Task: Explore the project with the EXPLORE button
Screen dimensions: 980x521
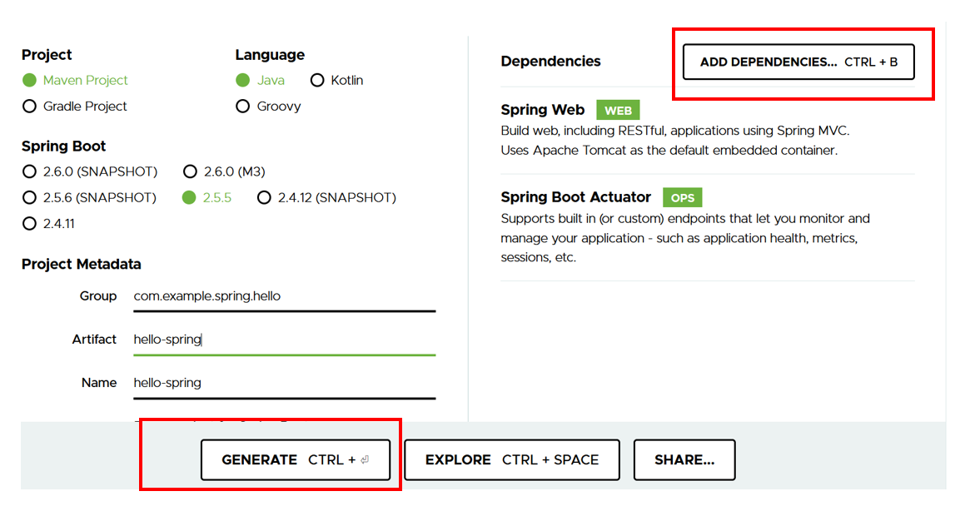Action: pos(512,459)
